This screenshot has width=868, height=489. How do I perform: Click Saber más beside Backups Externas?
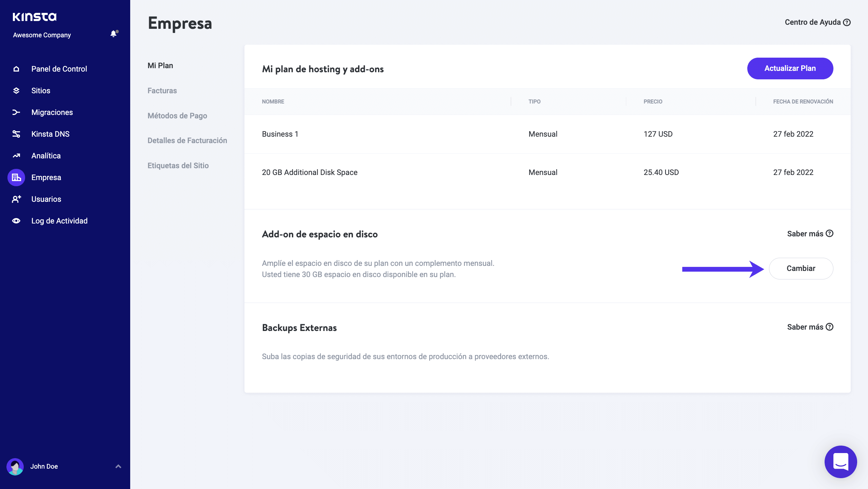[x=810, y=327]
